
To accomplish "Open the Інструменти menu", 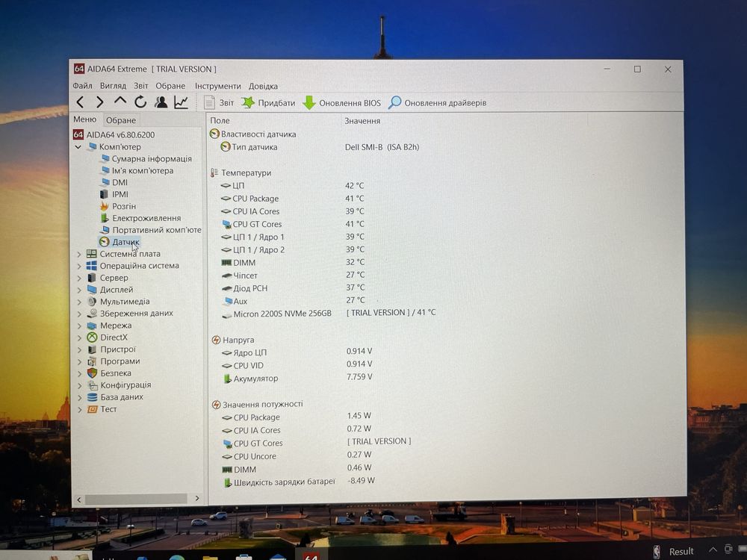I will click(x=217, y=86).
